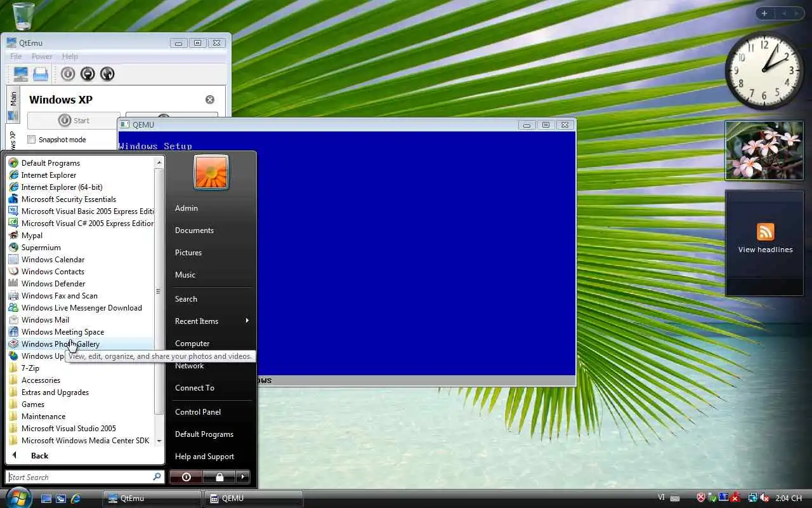Screen dimensions: 812x508
Task: Click the user account picture in Start menu
Action: pyautogui.click(x=211, y=172)
